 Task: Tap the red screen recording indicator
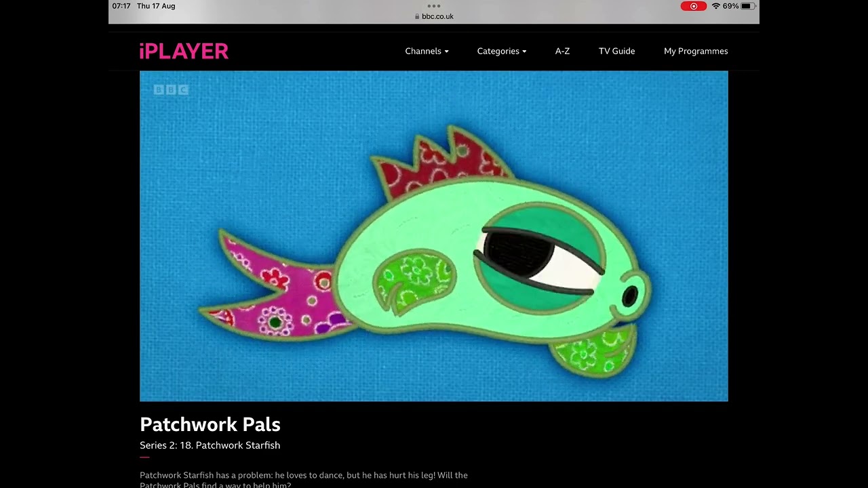pos(693,6)
